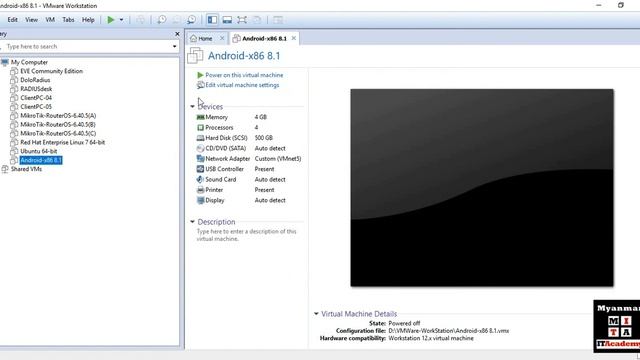Screen dimensions: 640x360
Task: Click the green play icon beside Power on
Action: (200, 75)
